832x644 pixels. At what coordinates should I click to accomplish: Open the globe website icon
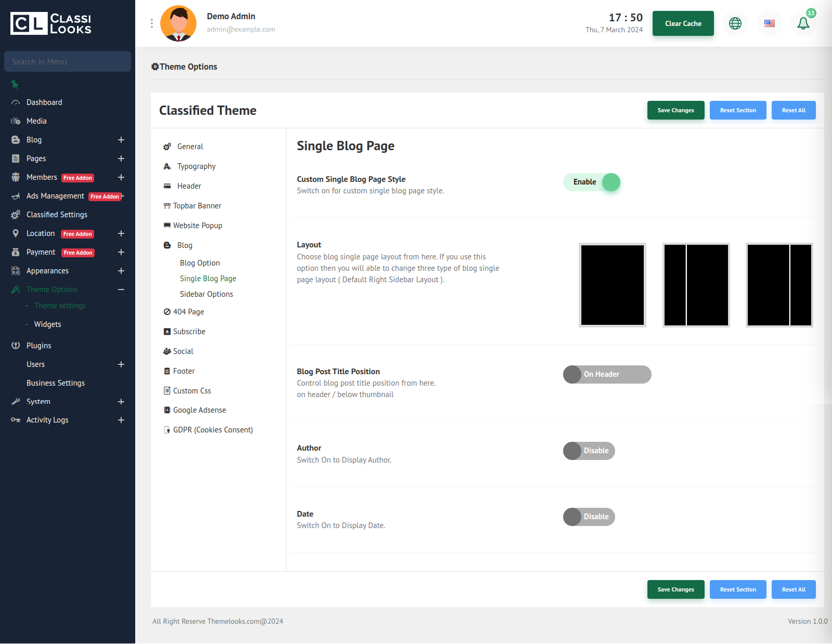tap(735, 23)
